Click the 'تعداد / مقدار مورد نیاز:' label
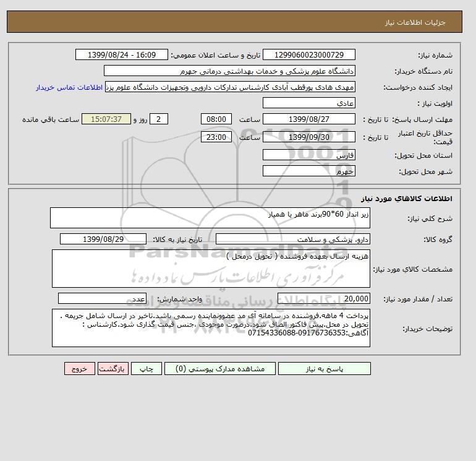 click(418, 299)
